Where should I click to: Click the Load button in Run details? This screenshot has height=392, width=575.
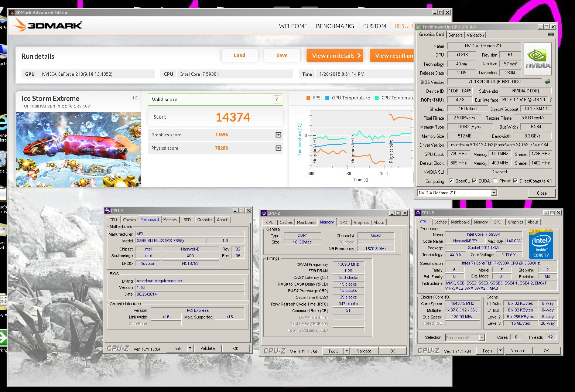[x=239, y=55]
